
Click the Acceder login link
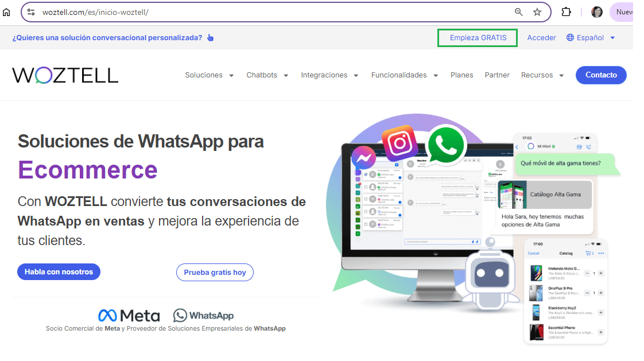point(541,38)
